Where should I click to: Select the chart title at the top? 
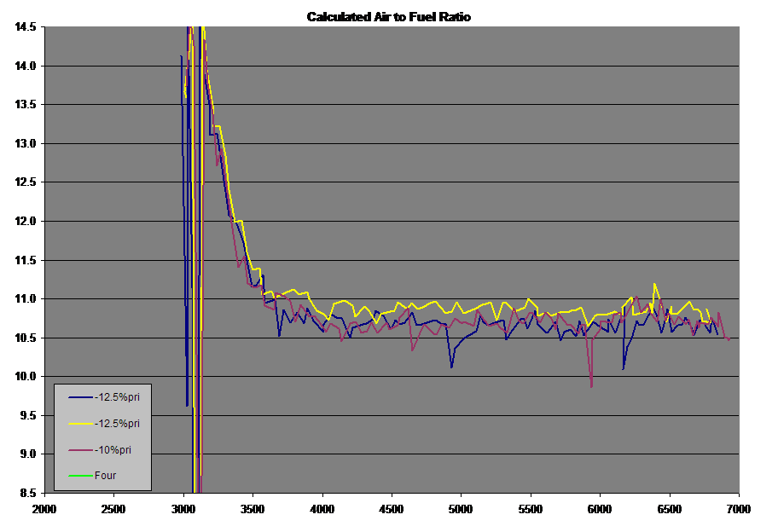388,16
